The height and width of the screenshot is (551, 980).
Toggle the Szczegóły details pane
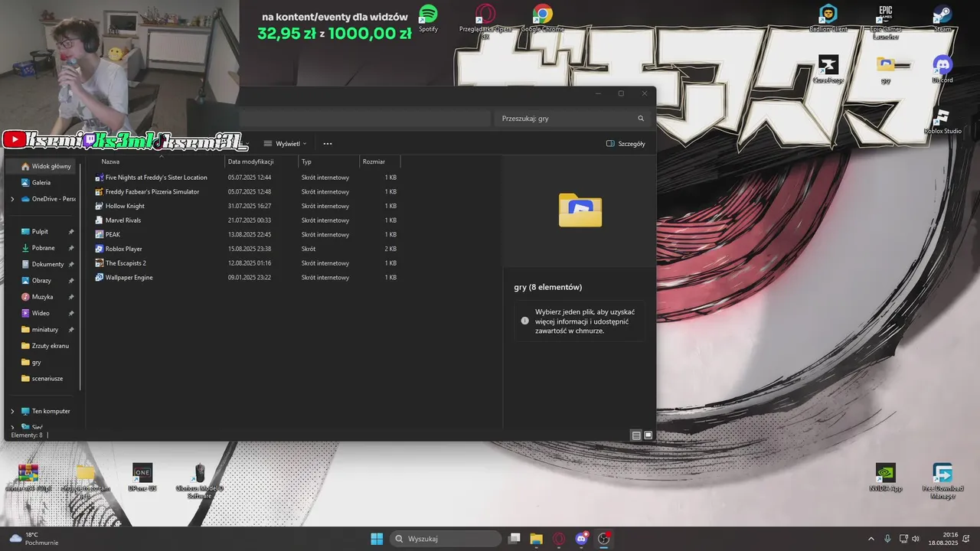tap(626, 143)
